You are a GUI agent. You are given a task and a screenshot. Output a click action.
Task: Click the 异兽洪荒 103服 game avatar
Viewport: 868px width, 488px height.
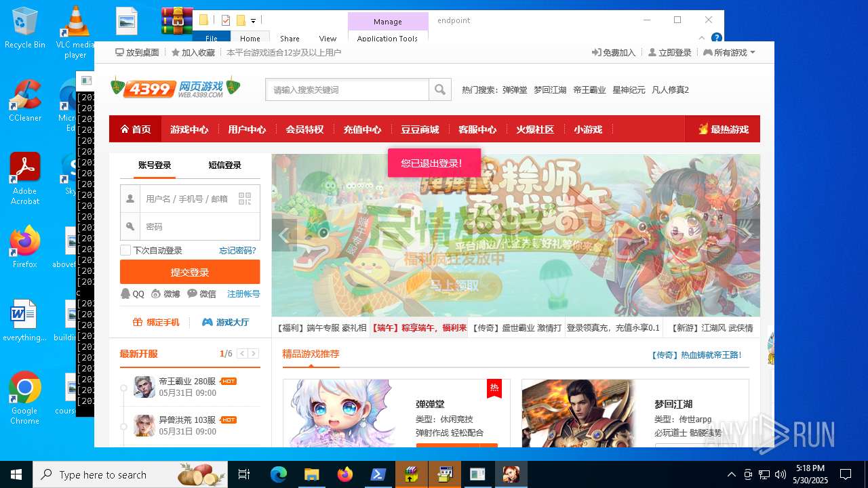coord(144,426)
